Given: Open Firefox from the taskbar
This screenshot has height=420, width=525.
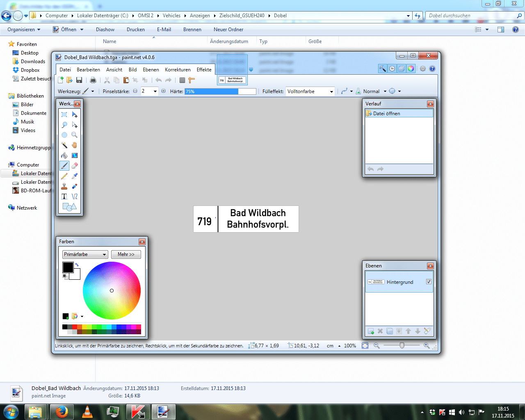Looking at the screenshot, I should (x=62, y=411).
